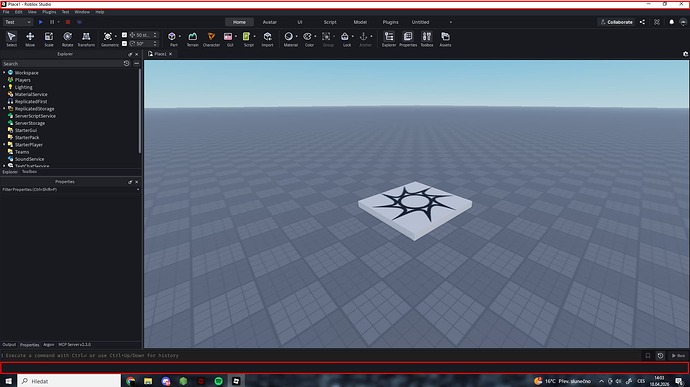
Task: Activate the Select tool
Action: pyautogui.click(x=11, y=39)
